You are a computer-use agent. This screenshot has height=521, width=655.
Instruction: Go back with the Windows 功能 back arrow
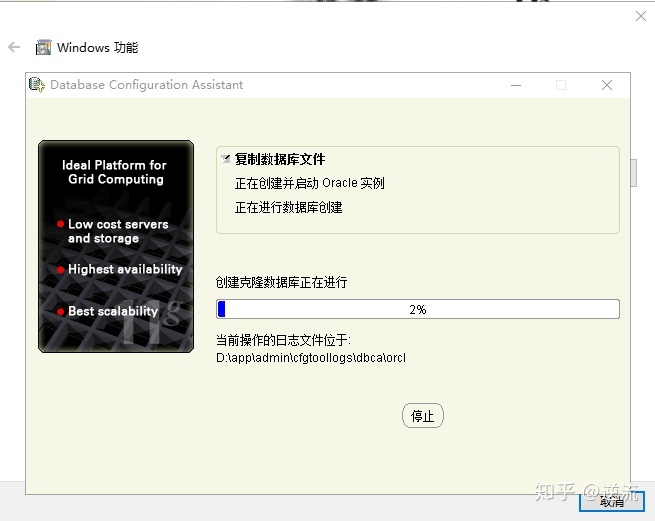pos(14,47)
